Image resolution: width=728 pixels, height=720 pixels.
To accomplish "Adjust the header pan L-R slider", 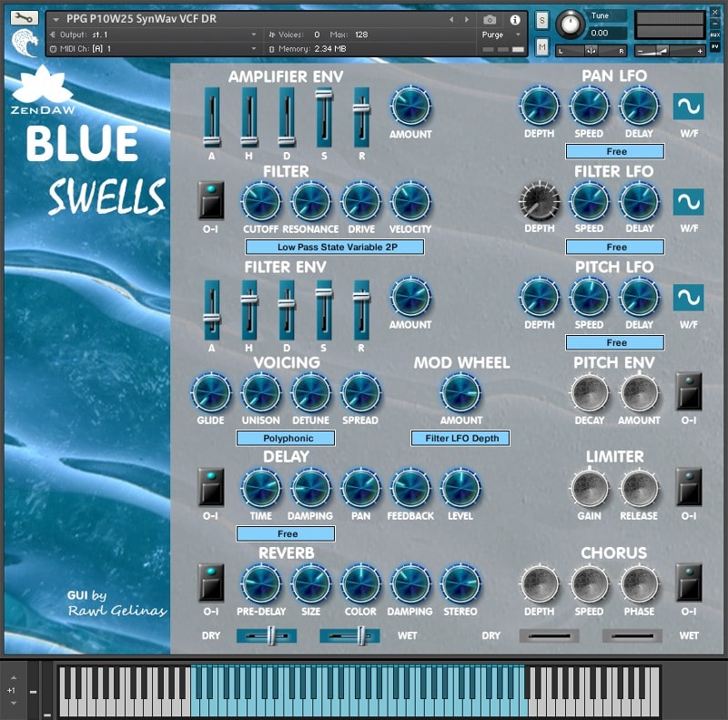I will pyautogui.click(x=591, y=51).
